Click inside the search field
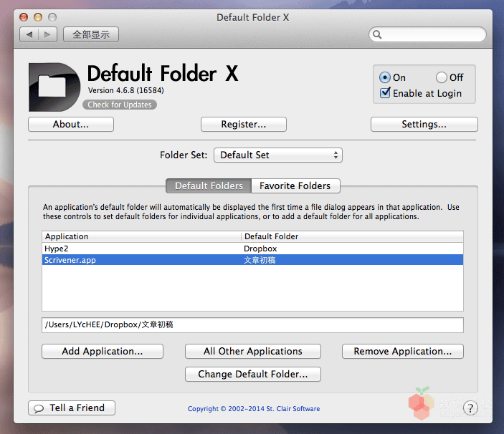 pyautogui.click(x=427, y=34)
